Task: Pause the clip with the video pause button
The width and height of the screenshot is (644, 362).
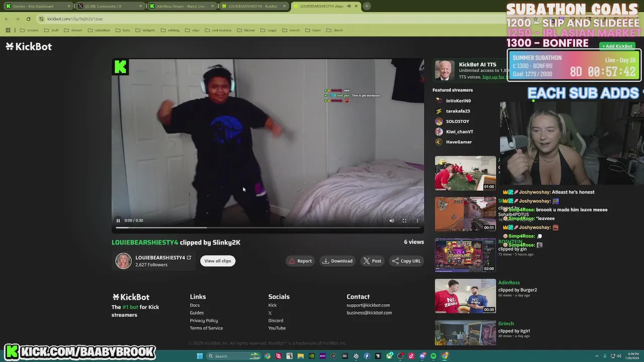Action: pyautogui.click(x=118, y=220)
